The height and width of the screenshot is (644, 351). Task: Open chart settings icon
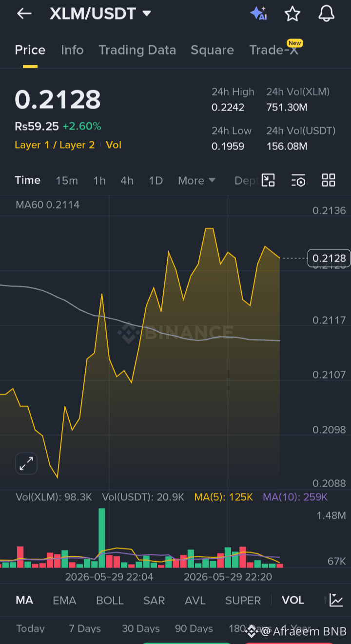pyautogui.click(x=298, y=180)
